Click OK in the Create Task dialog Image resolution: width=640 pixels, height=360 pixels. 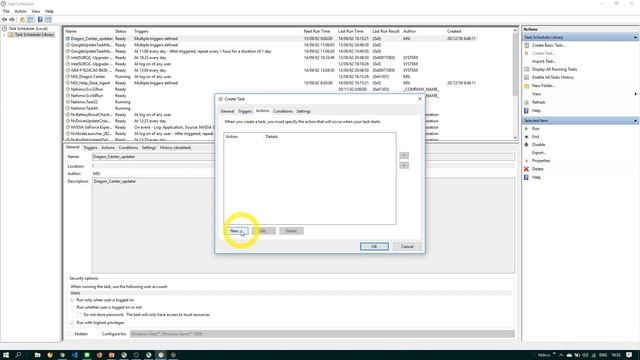point(374,247)
